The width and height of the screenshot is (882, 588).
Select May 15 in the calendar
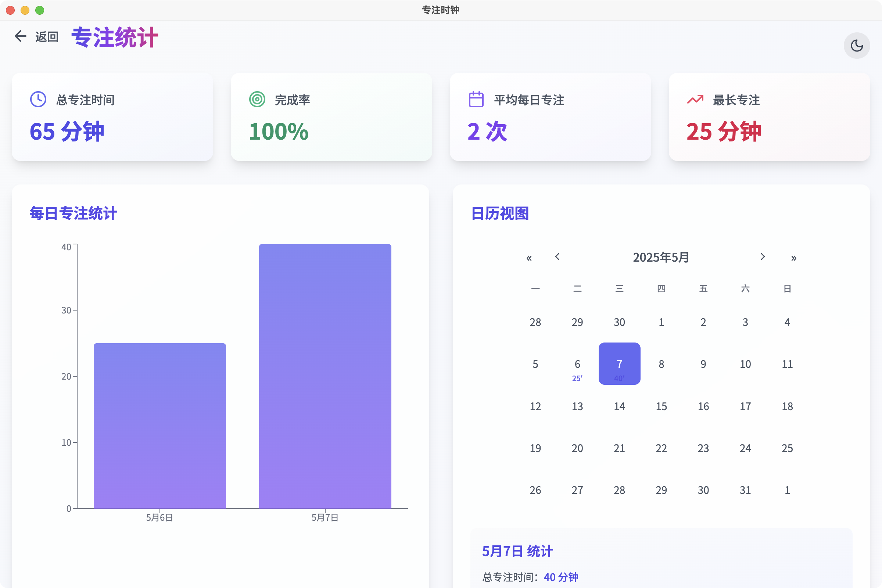661,406
